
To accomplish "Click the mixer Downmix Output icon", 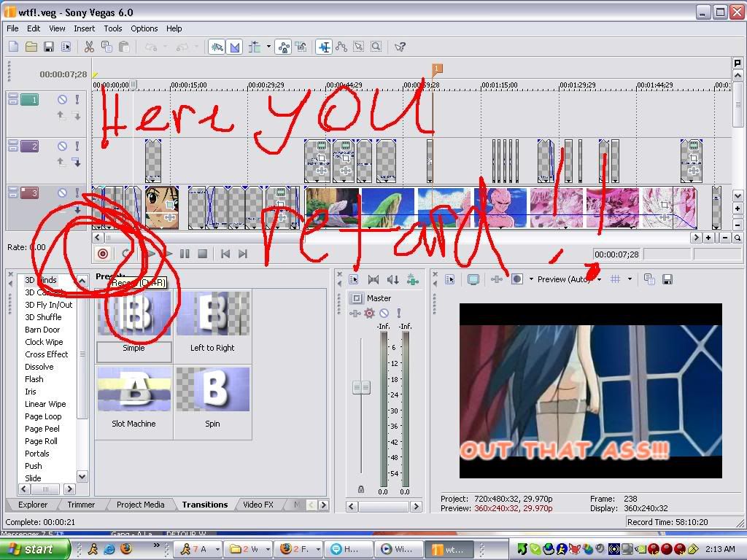I will tap(373, 279).
